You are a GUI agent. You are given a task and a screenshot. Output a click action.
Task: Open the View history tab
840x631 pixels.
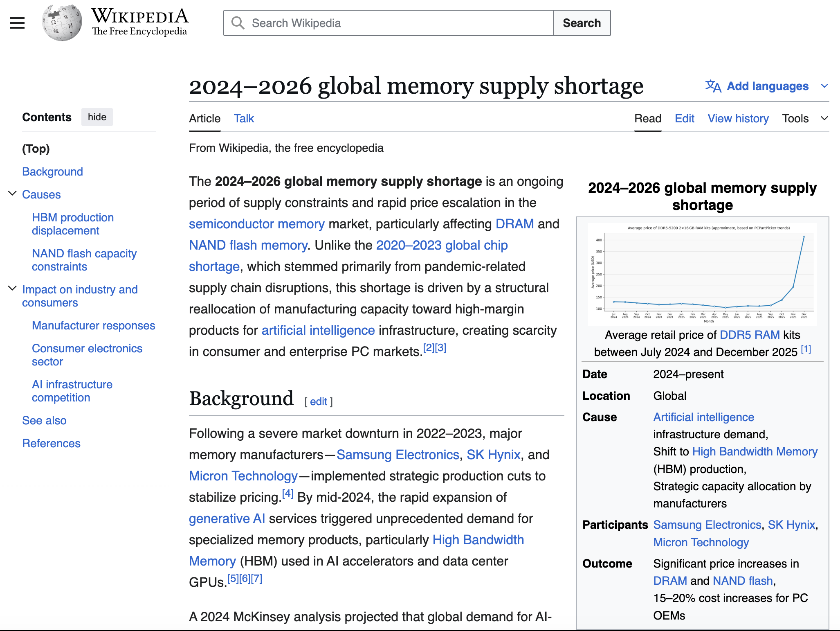(x=737, y=118)
